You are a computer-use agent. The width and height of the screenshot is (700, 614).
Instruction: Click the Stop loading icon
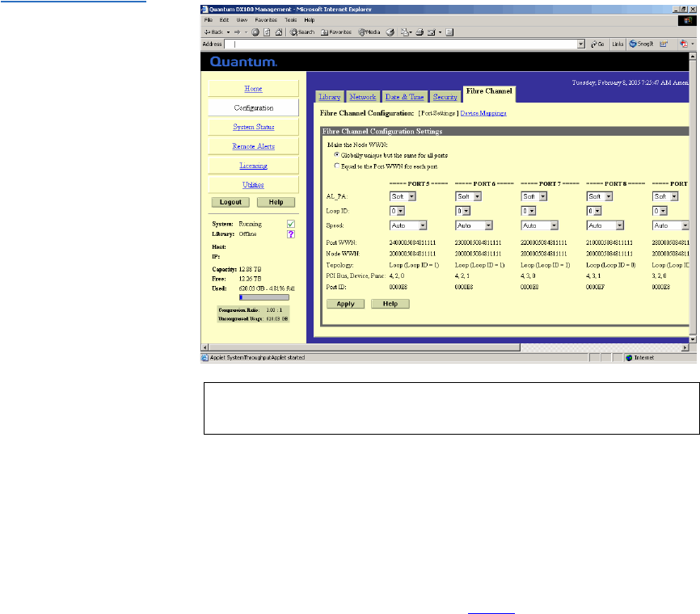point(255,32)
